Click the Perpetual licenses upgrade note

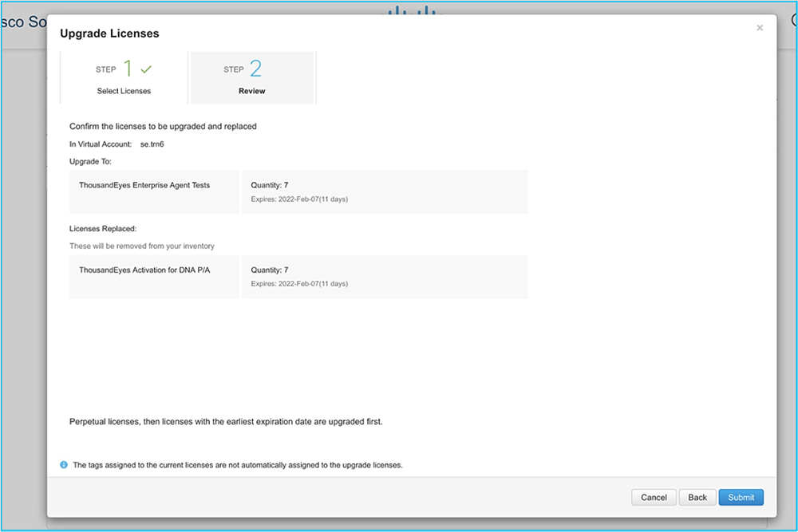click(226, 421)
